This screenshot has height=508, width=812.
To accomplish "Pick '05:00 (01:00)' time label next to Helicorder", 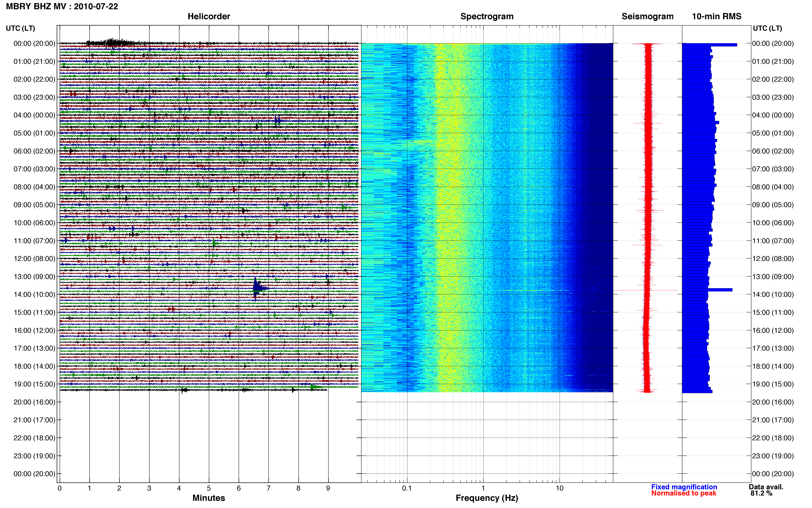I will [34, 133].
